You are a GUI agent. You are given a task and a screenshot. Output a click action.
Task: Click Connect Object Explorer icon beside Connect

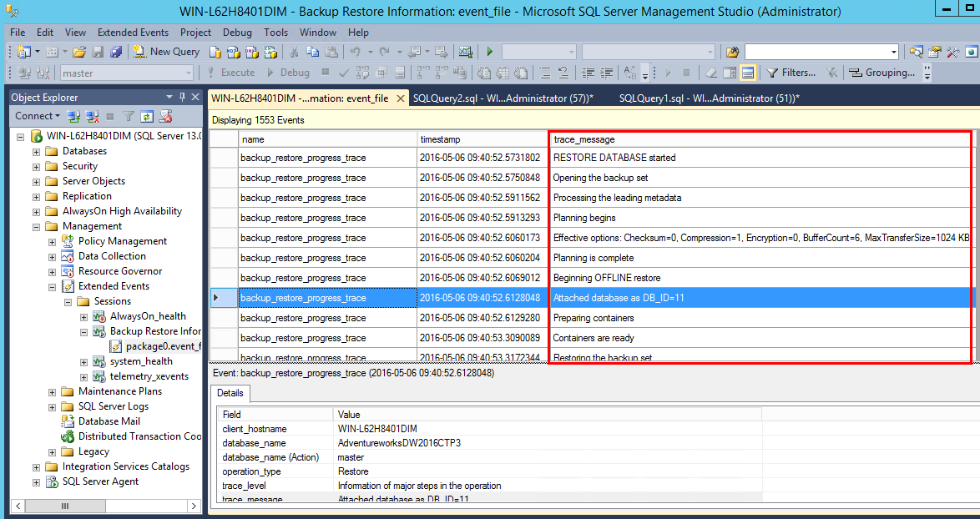(x=73, y=116)
